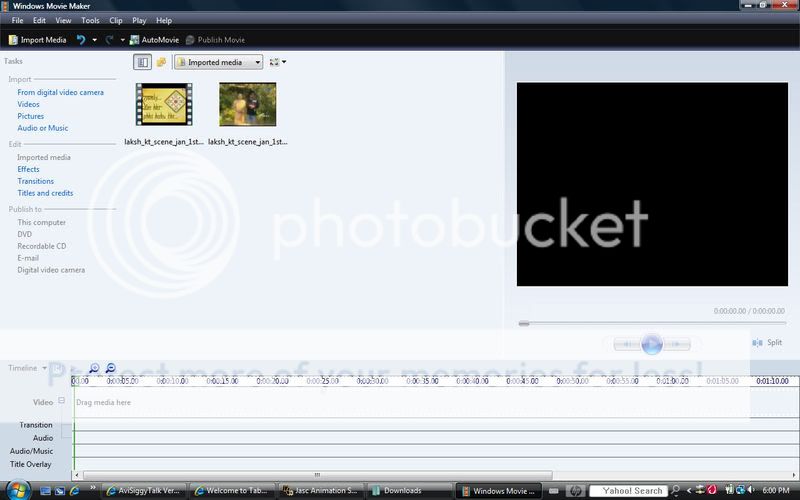
Task: Click Show Desktop quick launch icon
Action: (45, 491)
